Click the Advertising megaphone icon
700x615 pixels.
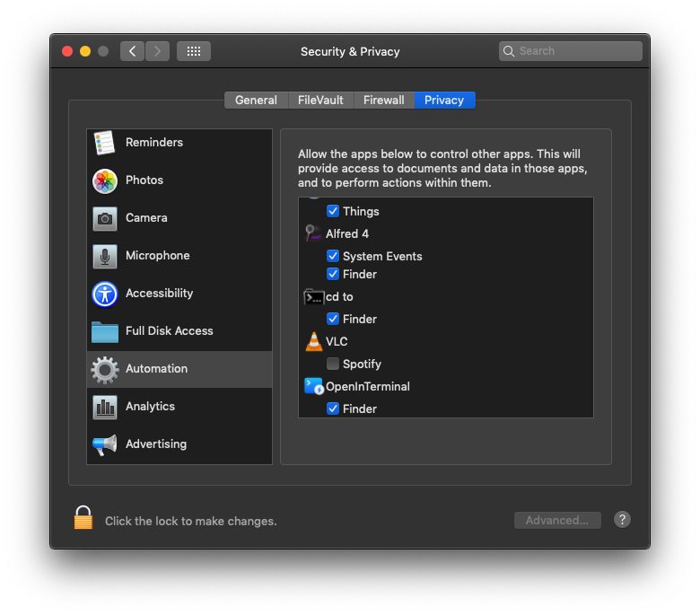(105, 444)
